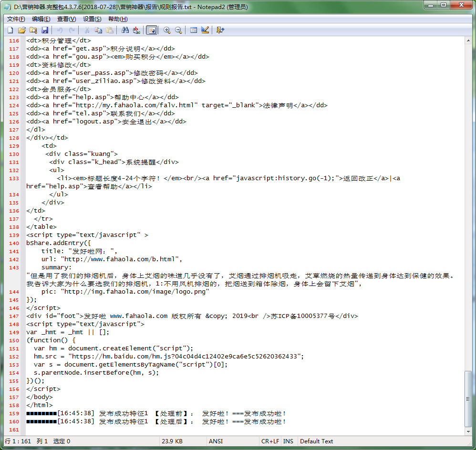Open the 查看(V) menu
476x450 pixels.
66,19
